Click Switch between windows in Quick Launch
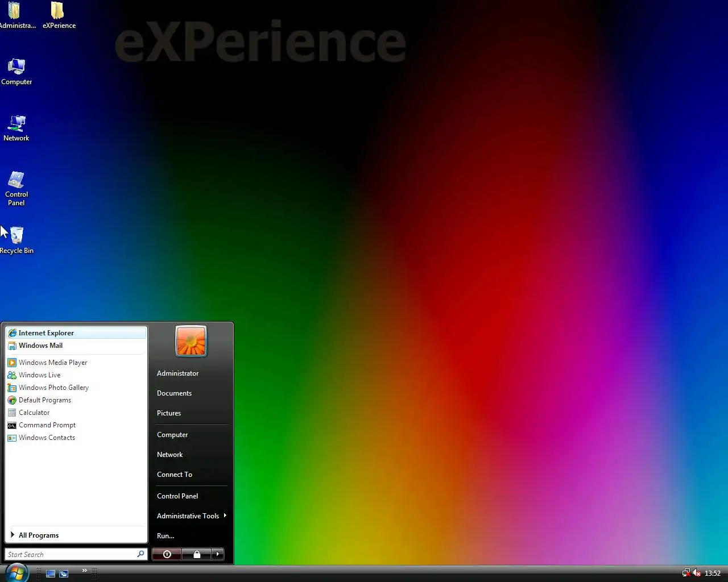 64,573
